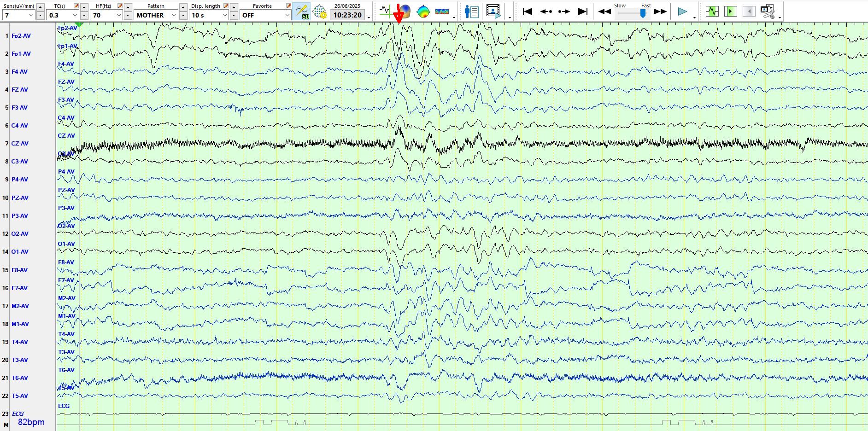This screenshot has width=868, height=431.
Task: Click the rewind double-arrow button
Action: pos(604,12)
